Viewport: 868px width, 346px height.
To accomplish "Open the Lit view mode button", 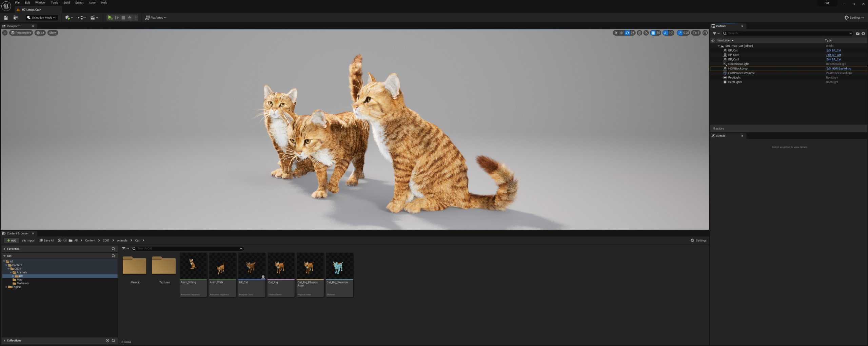I will (x=40, y=33).
